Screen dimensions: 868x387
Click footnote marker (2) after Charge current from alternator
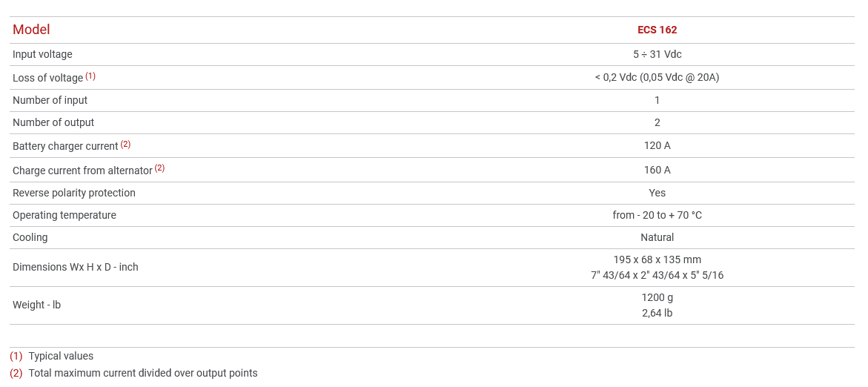[159, 168]
